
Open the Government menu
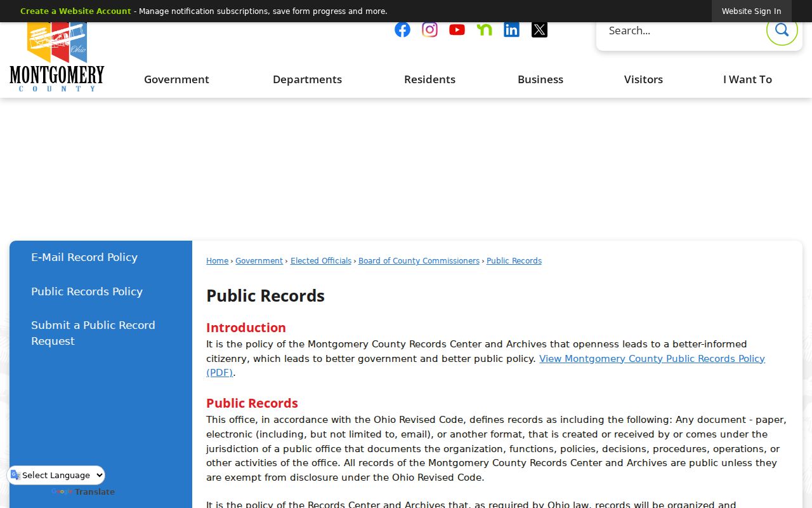point(176,79)
